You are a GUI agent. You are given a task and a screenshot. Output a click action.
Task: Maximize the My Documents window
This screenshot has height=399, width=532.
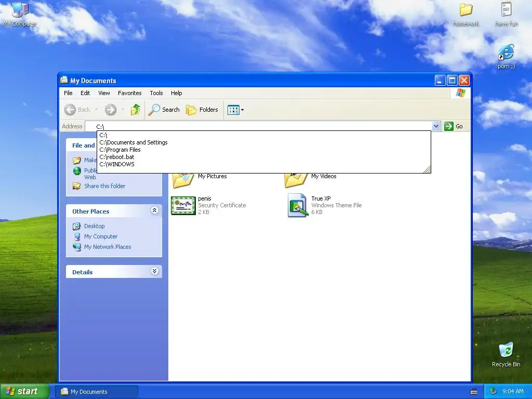coord(452,81)
